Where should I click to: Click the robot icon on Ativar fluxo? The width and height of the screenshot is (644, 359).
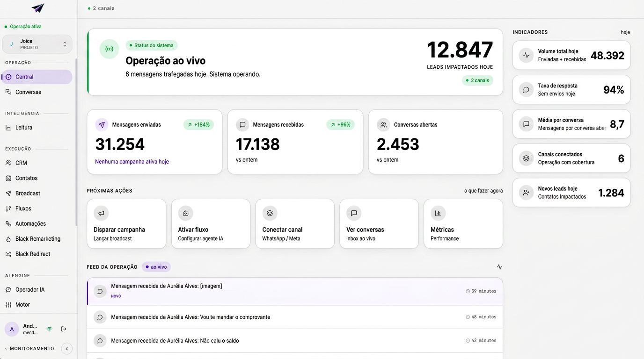pos(185,213)
